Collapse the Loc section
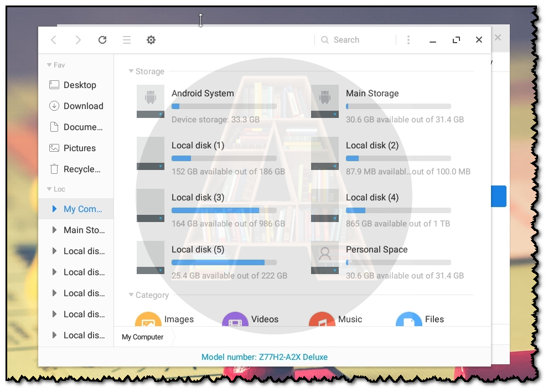548x392 pixels. [x=49, y=189]
